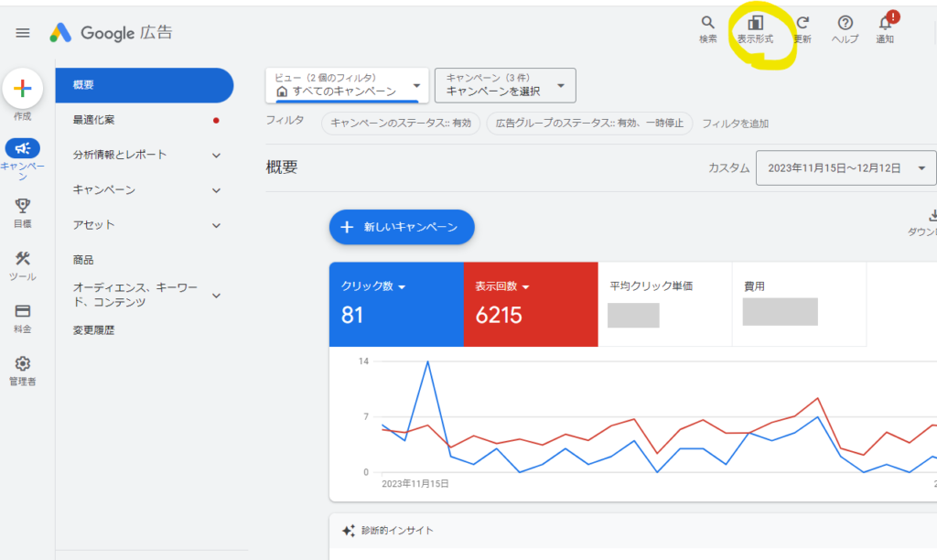
Task: Click the 更新 refresh icon
Action: [x=802, y=24]
